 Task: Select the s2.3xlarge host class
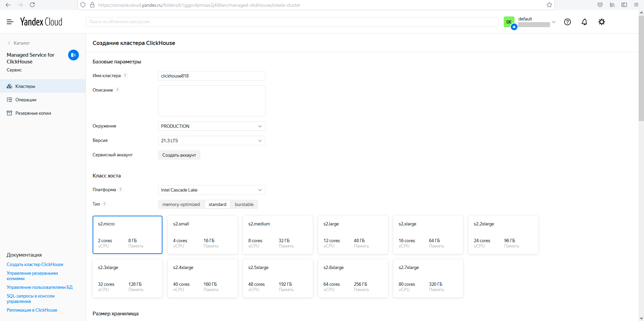128,278
